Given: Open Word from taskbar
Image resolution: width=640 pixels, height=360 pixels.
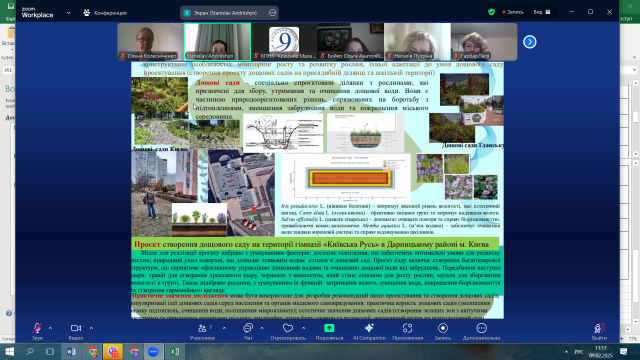Looking at the screenshot, I should [x=71, y=351].
